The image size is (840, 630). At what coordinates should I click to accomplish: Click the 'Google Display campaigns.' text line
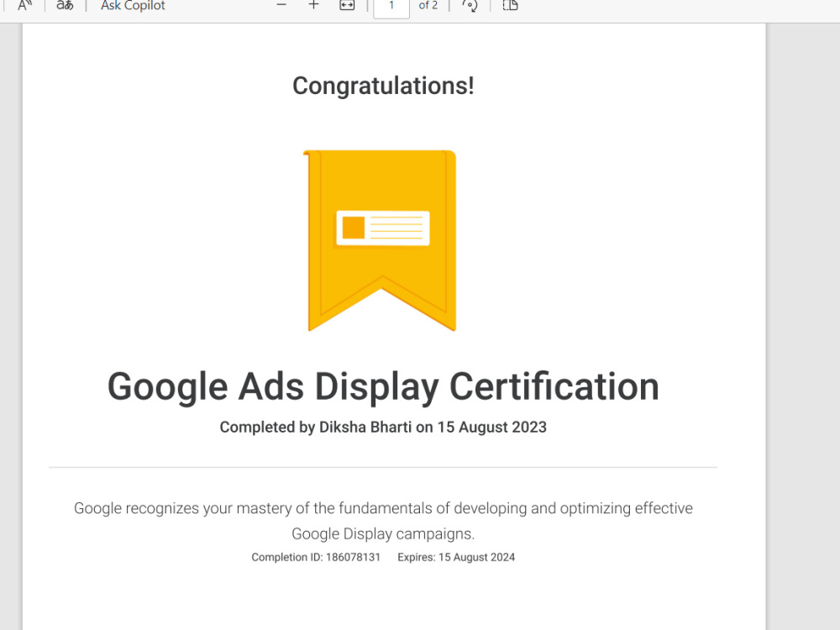coord(383,533)
